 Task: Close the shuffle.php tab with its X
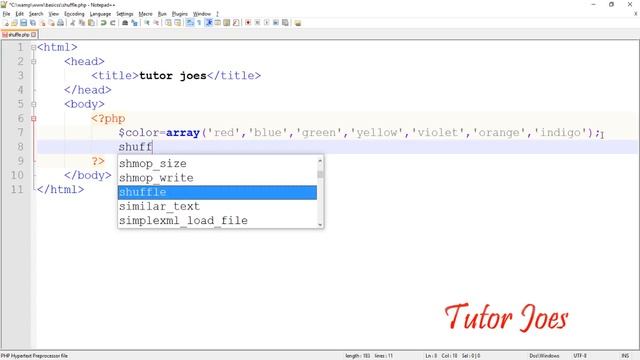pos(33,35)
